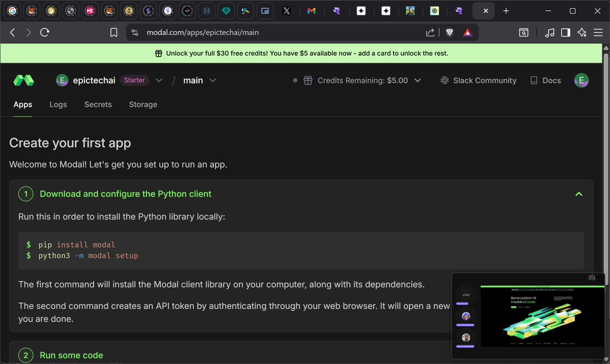The width and height of the screenshot is (610, 364).
Task: Click the browser forward arrow
Action: [28, 32]
